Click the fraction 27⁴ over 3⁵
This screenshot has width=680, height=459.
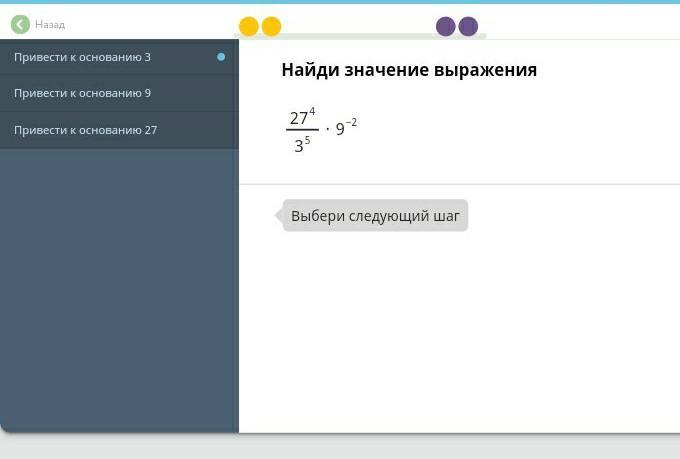302,130
